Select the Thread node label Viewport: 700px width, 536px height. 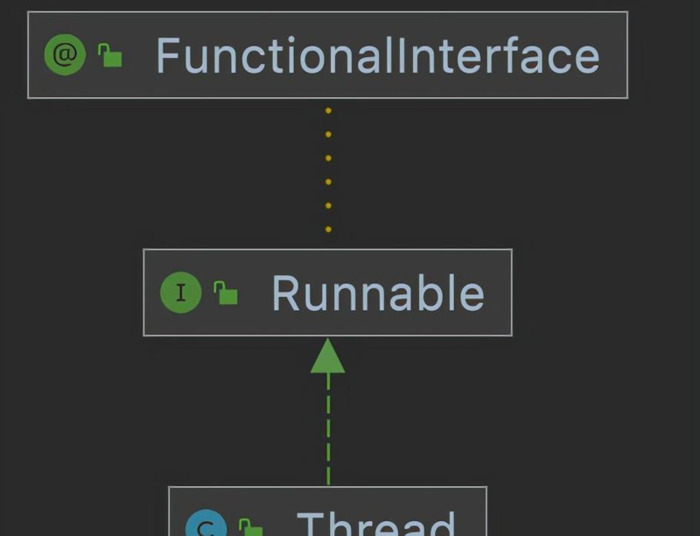coord(376,524)
